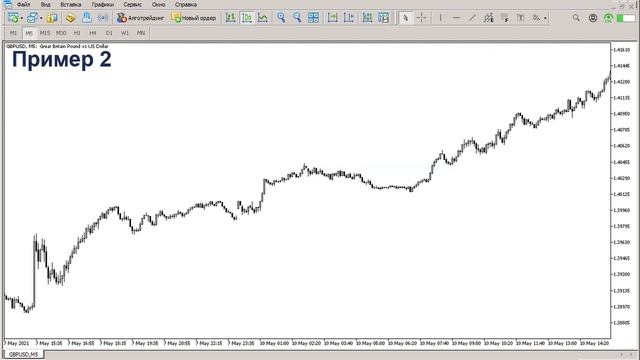
Task: Click Новый ордер button
Action: pyautogui.click(x=193, y=18)
